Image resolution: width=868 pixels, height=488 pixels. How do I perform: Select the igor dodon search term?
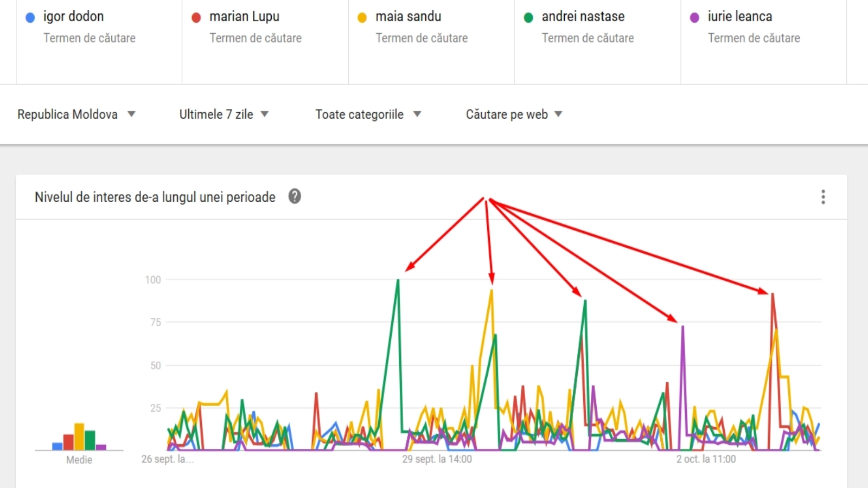pos(73,17)
